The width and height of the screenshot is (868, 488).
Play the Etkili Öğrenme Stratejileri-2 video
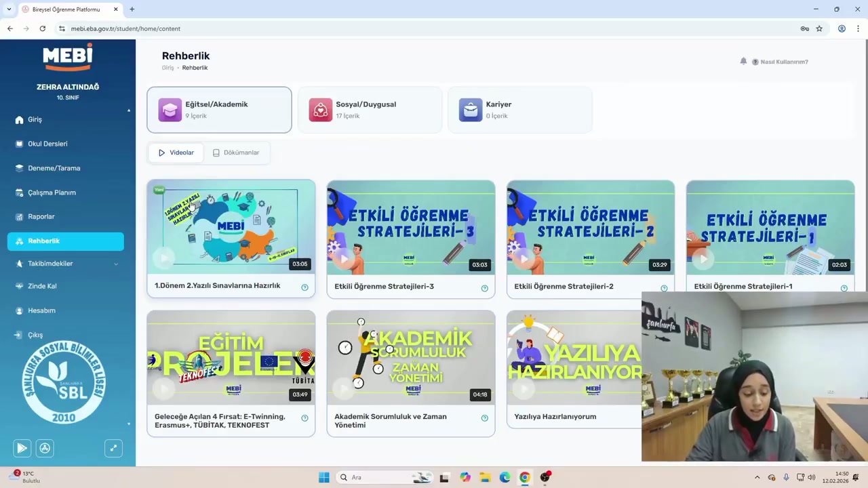pos(590,228)
